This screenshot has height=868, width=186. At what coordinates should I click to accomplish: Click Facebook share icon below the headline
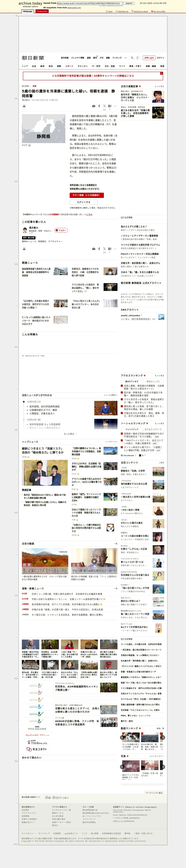point(99,106)
